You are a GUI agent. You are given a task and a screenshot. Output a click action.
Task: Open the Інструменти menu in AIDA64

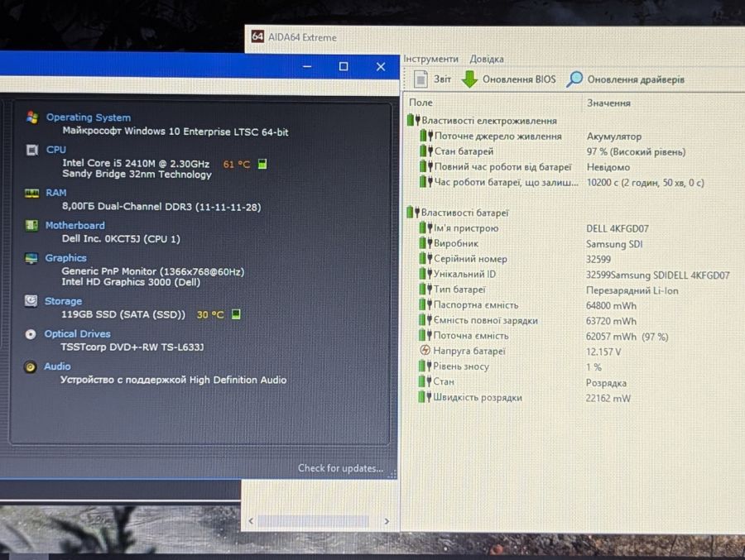[x=431, y=59]
